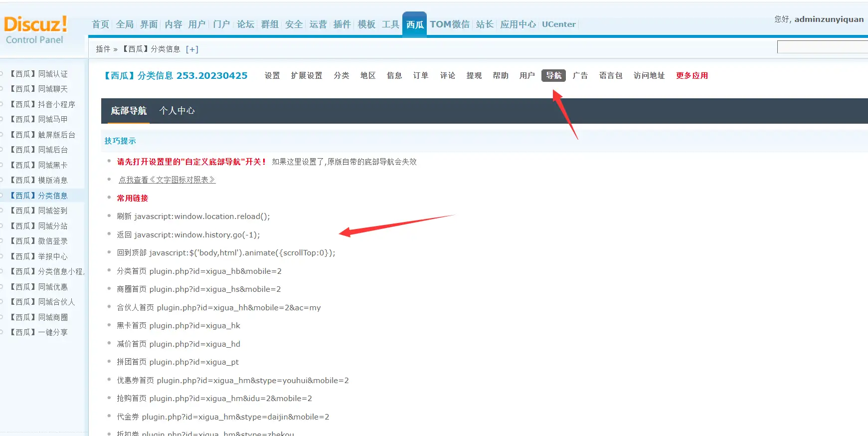Viewport: 868px width, 436px height.
Task: Click the 更多应用 red link
Action: [692, 75]
